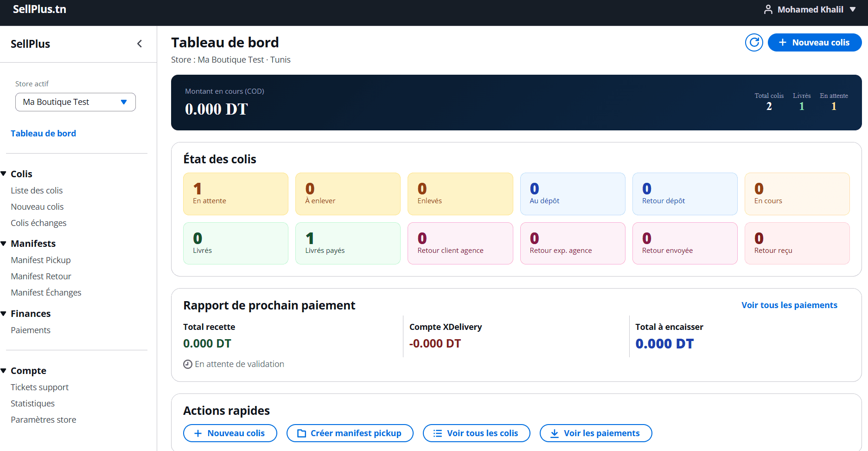This screenshot has height=451, width=868.
Task: Open the Enlevés status card
Action: [x=460, y=194]
